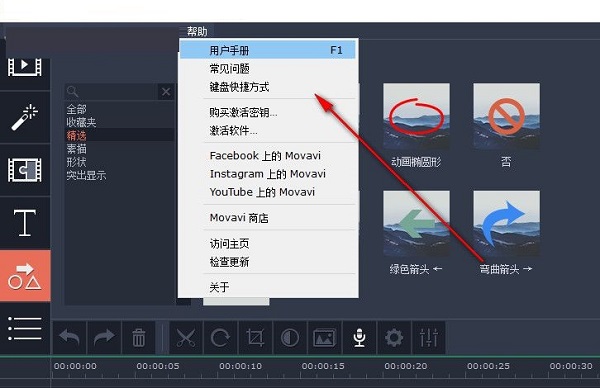Choose 检查更新 menu item

(x=268, y=262)
